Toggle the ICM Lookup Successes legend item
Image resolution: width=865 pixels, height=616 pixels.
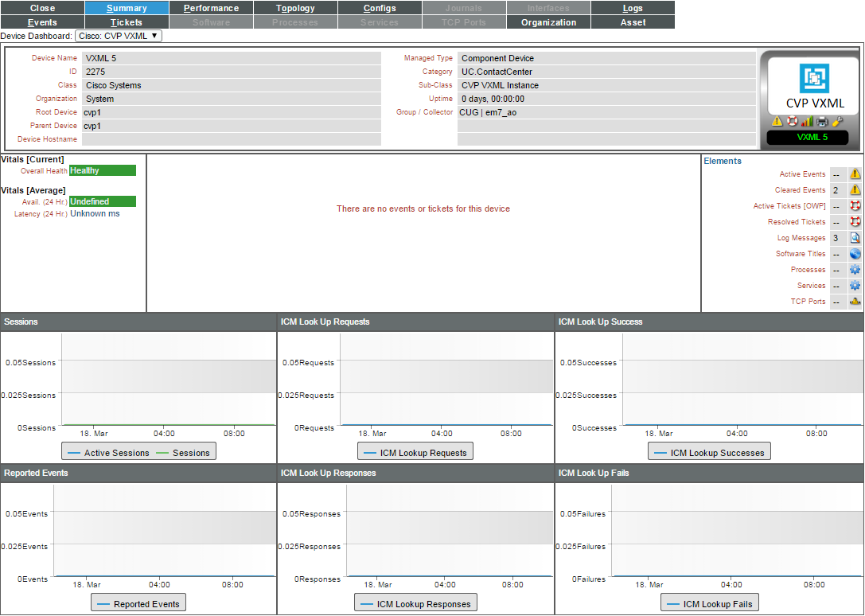click(x=709, y=453)
